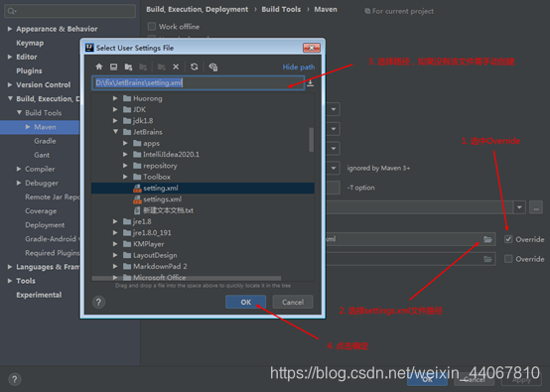Select the greyed module directory toolbar icon
The width and height of the screenshot is (550, 392).
tap(143, 66)
